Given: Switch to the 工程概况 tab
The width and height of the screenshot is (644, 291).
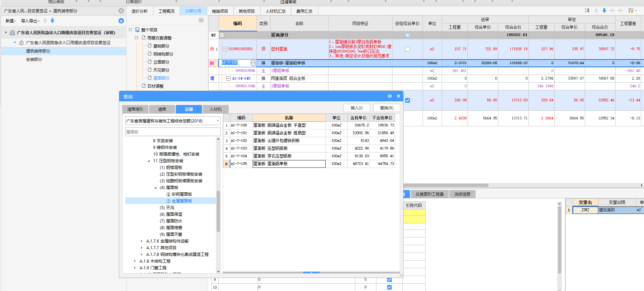Looking at the screenshot, I should tap(166, 11).
